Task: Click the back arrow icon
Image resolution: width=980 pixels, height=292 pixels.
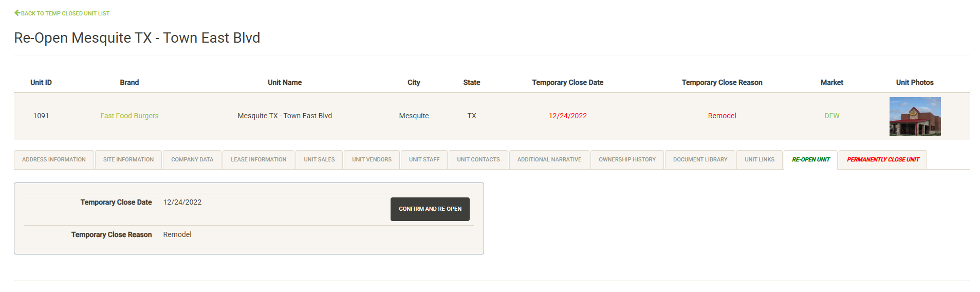Action: [x=17, y=13]
